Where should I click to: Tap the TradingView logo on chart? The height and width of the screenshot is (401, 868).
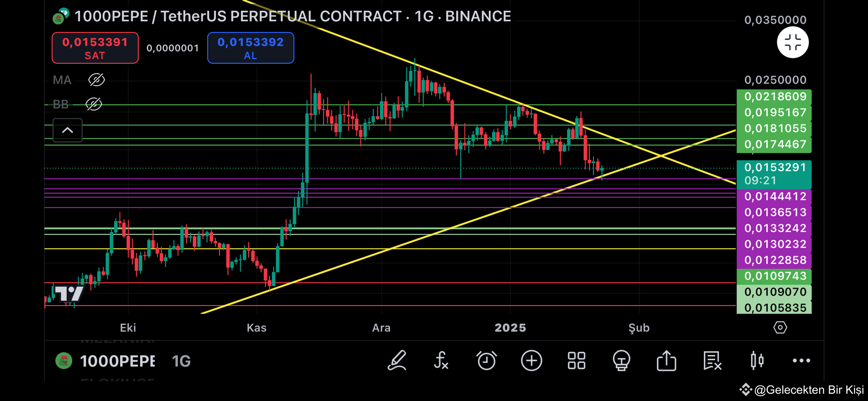click(x=69, y=293)
